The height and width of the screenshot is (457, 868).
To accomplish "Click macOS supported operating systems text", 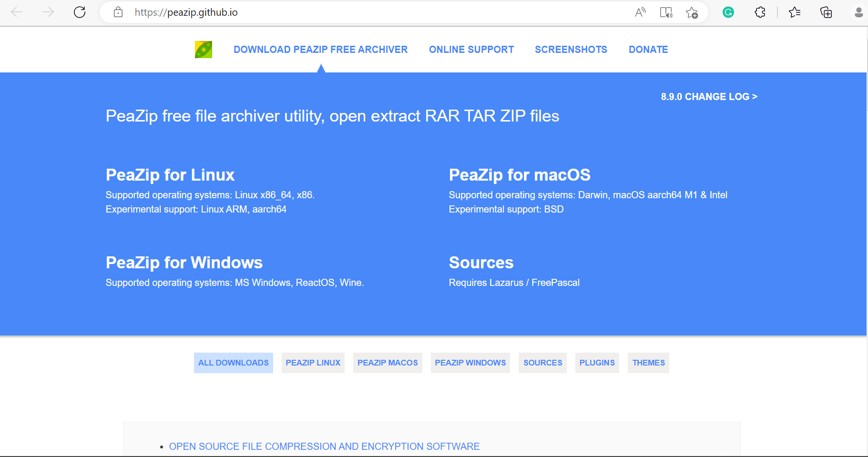I will pos(588,195).
